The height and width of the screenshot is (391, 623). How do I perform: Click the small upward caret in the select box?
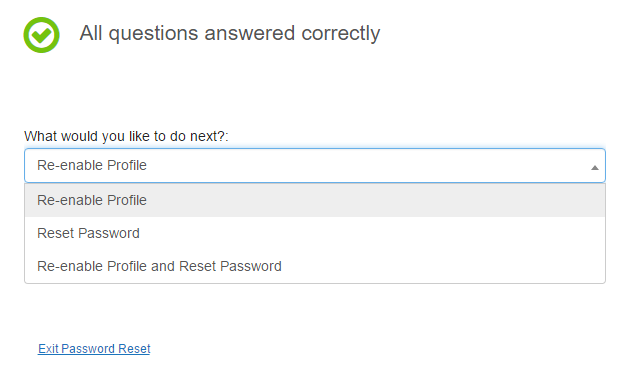pos(594,168)
